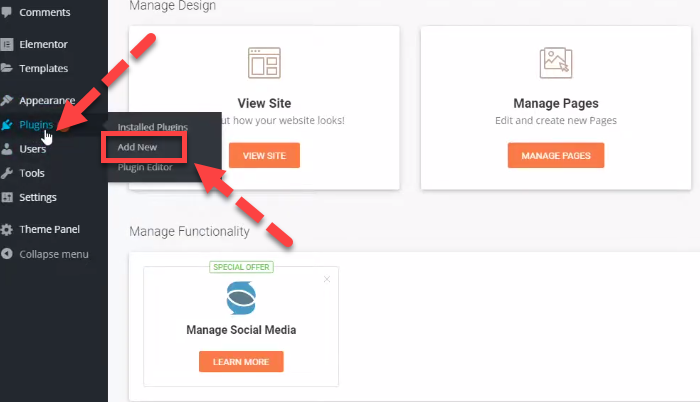This screenshot has height=402, width=700.
Task: Click the Manage Social Media title
Action: point(241,330)
